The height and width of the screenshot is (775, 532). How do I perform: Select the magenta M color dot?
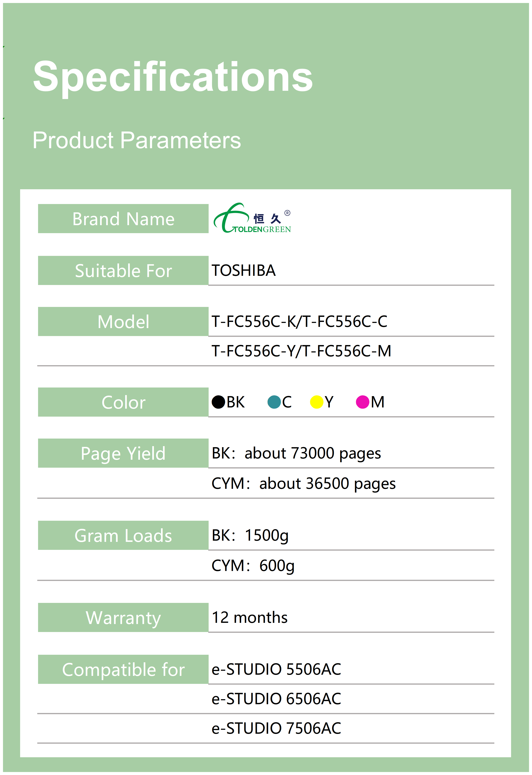362,402
